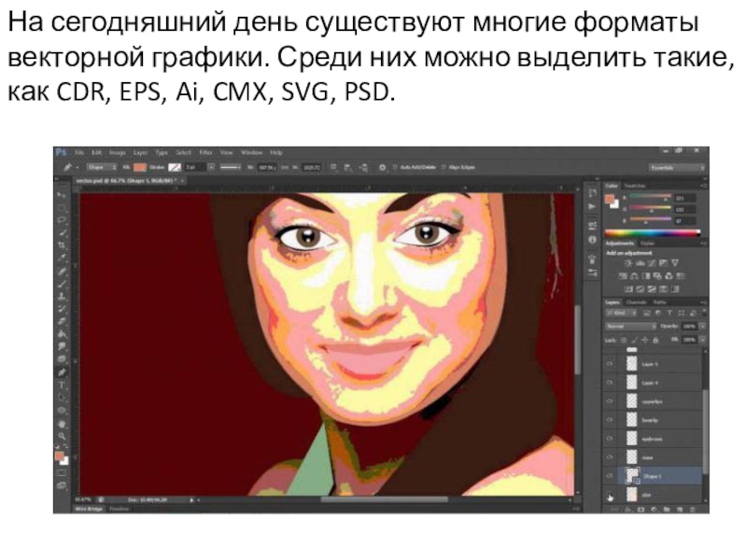Open the Mini Bridge tab
Image resolution: width=747 pixels, height=560 pixels.
click(89, 509)
